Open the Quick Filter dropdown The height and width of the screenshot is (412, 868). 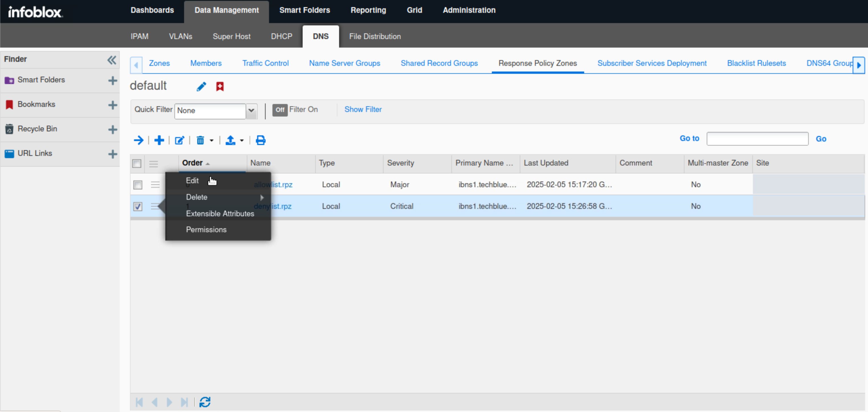[251, 111]
